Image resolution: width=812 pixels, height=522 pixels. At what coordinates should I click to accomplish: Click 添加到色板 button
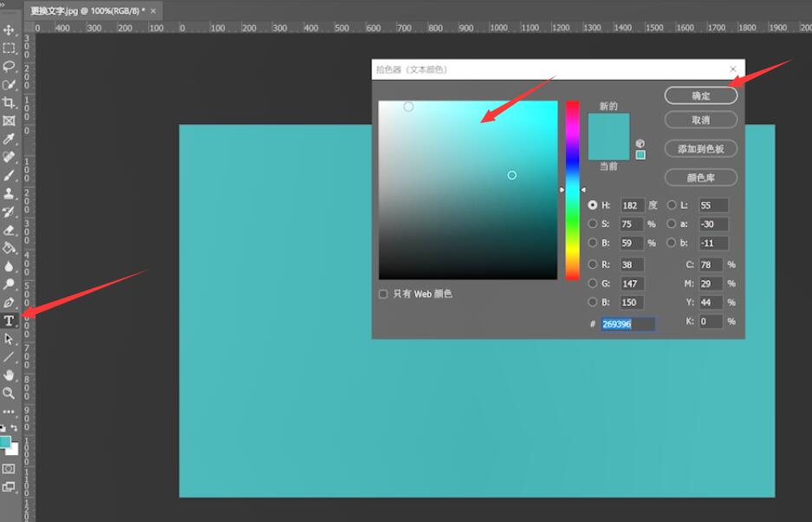[701, 149]
